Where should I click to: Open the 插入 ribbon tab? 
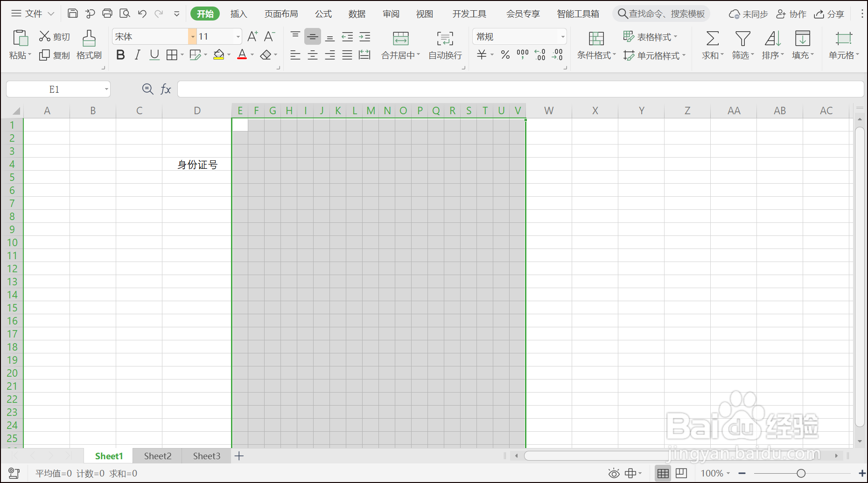click(x=238, y=14)
